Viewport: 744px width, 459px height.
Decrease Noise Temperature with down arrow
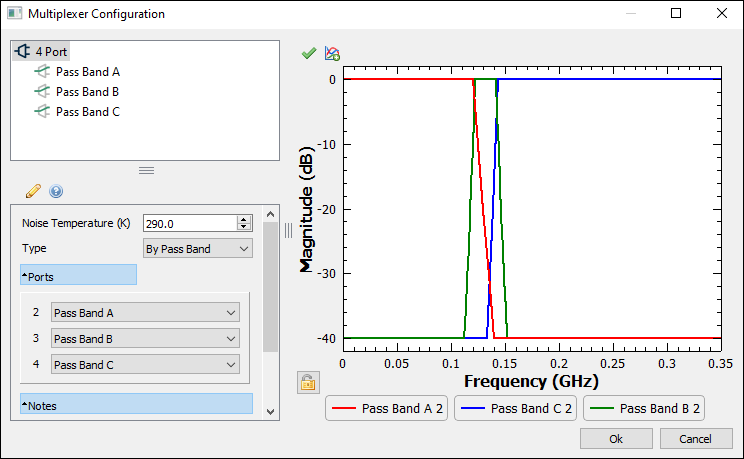244,227
